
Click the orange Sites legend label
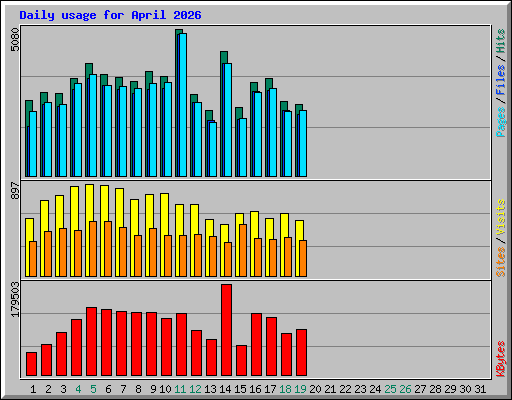coord(501,262)
